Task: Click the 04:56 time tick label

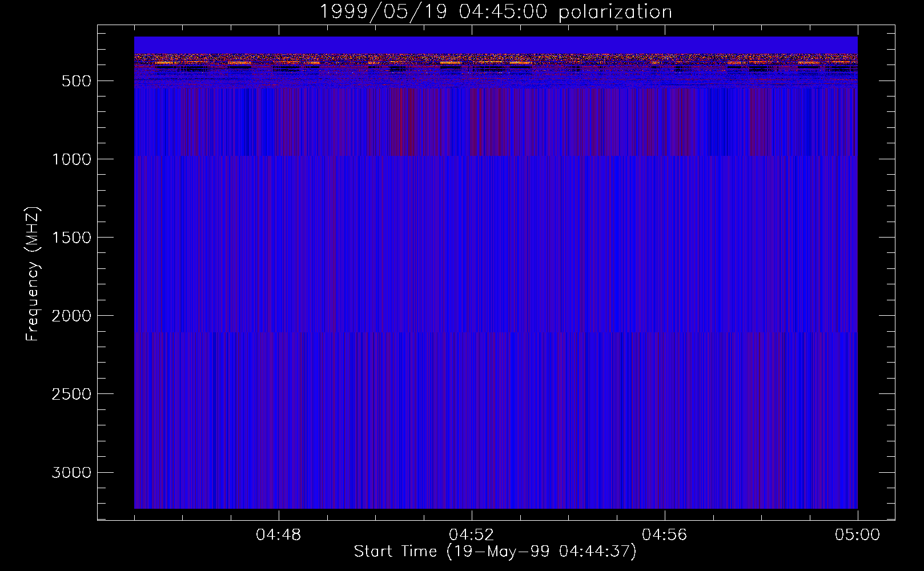Action: point(664,535)
